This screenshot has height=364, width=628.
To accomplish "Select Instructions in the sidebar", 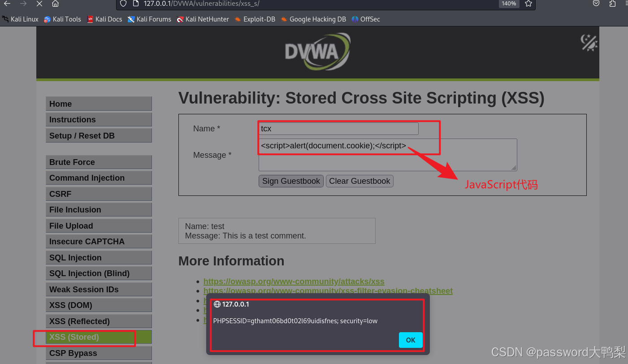I will pos(99,120).
